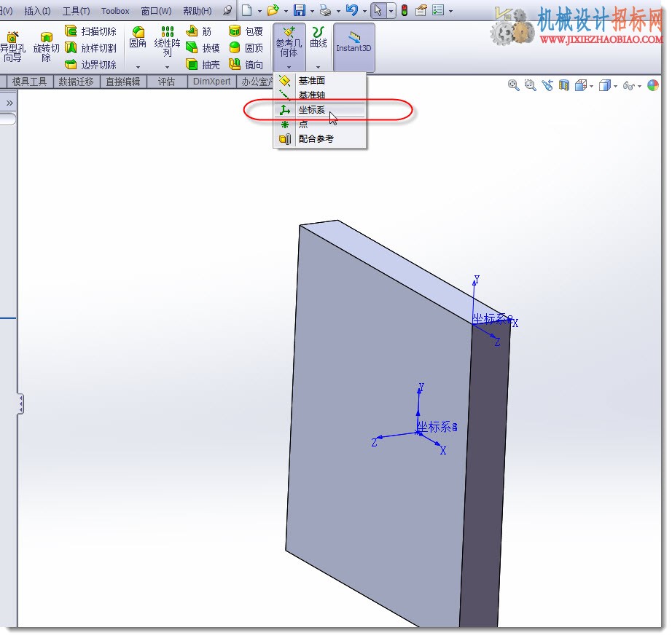Open the DimXpert tab
This screenshot has width=672, height=638.
[211, 82]
